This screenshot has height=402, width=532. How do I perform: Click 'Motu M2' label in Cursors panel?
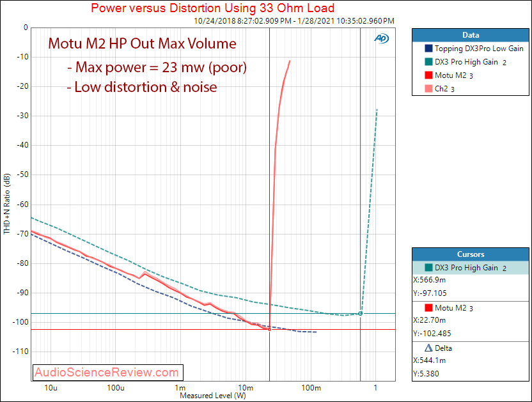click(x=451, y=308)
